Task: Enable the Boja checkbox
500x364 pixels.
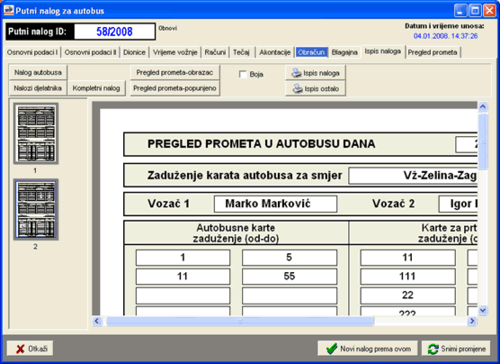Action: tap(243, 74)
